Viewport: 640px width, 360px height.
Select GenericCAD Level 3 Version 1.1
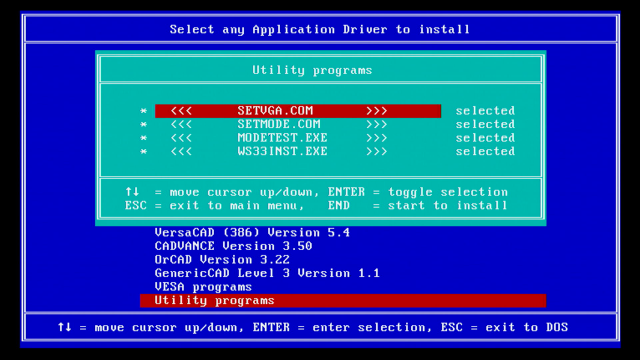(267, 273)
